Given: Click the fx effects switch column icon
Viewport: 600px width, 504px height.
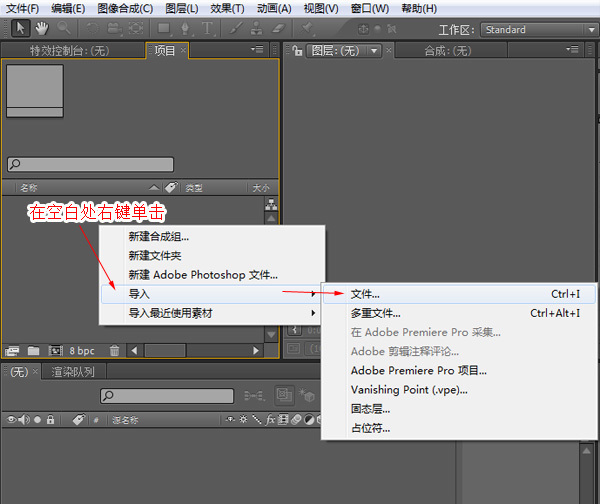Looking at the screenshot, I should [x=270, y=420].
